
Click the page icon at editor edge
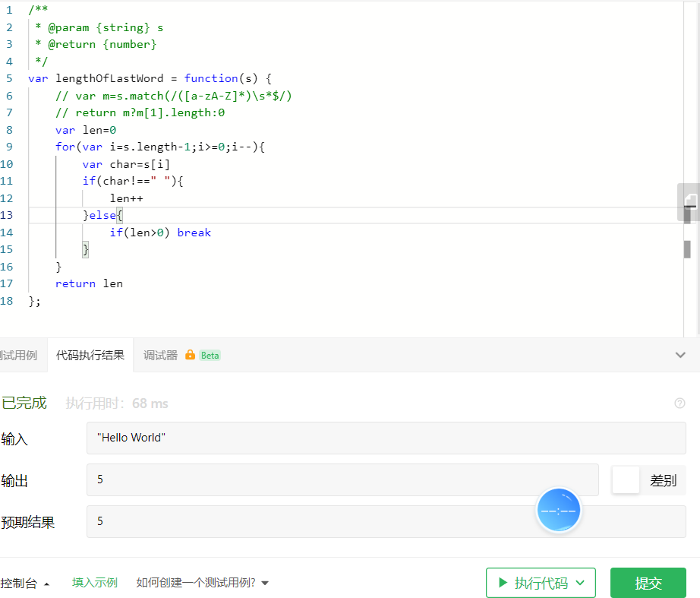point(691,199)
